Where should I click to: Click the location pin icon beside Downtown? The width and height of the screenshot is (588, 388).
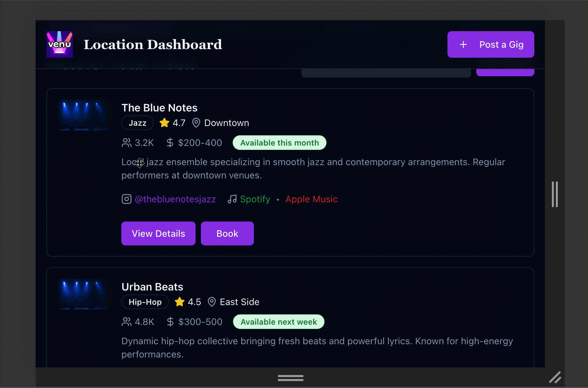pyautogui.click(x=196, y=123)
